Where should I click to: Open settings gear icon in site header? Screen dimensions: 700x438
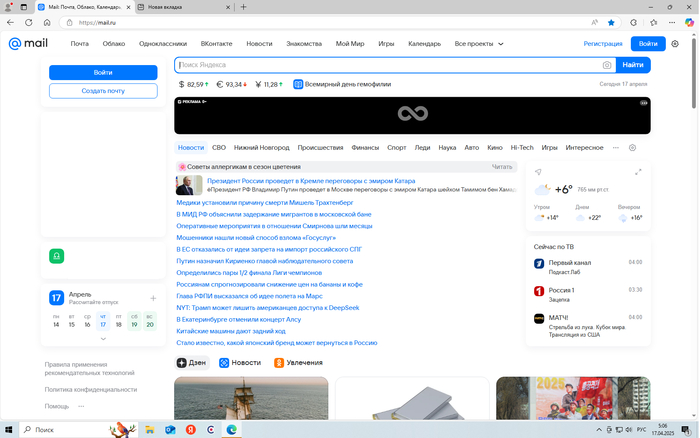(x=675, y=44)
